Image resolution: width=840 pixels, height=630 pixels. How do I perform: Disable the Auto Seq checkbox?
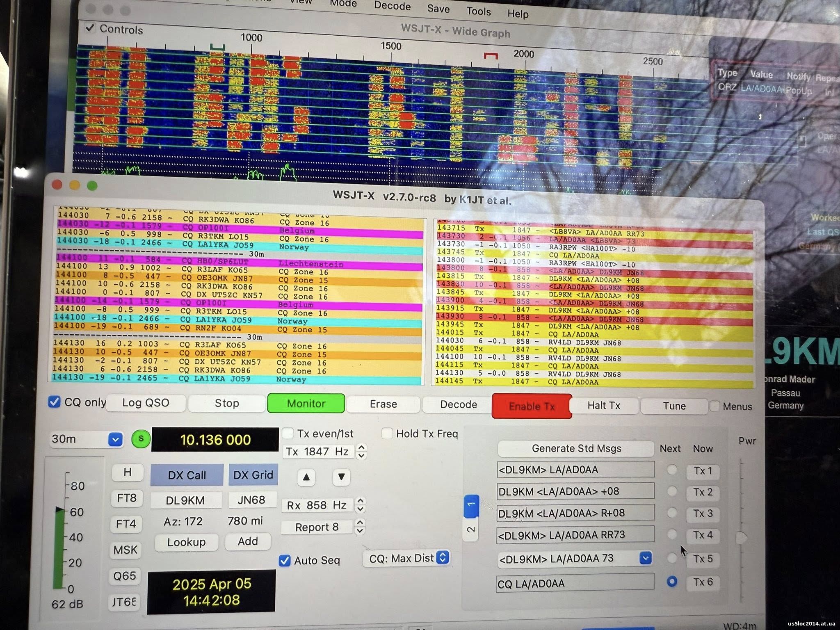285,560
